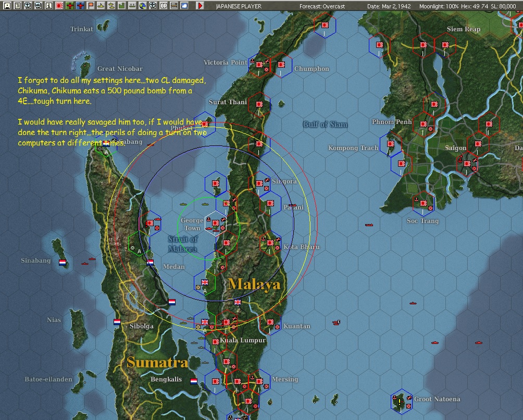Click the 'Sumatra' map label
This screenshot has height=420, width=523.
point(157,362)
